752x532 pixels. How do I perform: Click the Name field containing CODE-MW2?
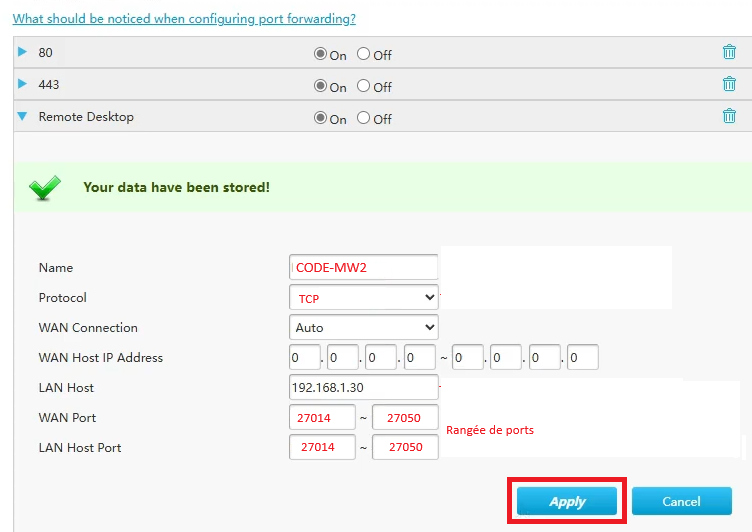[x=363, y=267]
